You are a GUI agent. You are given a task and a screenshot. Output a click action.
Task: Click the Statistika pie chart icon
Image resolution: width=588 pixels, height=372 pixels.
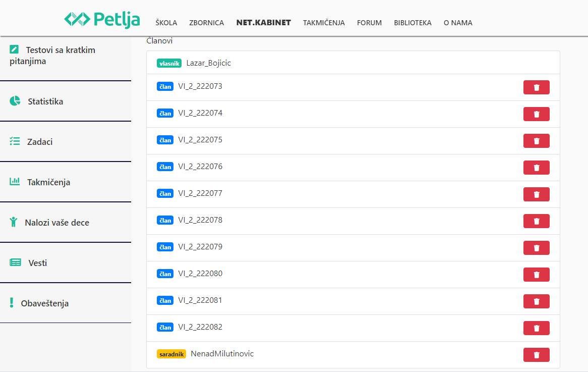pos(15,101)
